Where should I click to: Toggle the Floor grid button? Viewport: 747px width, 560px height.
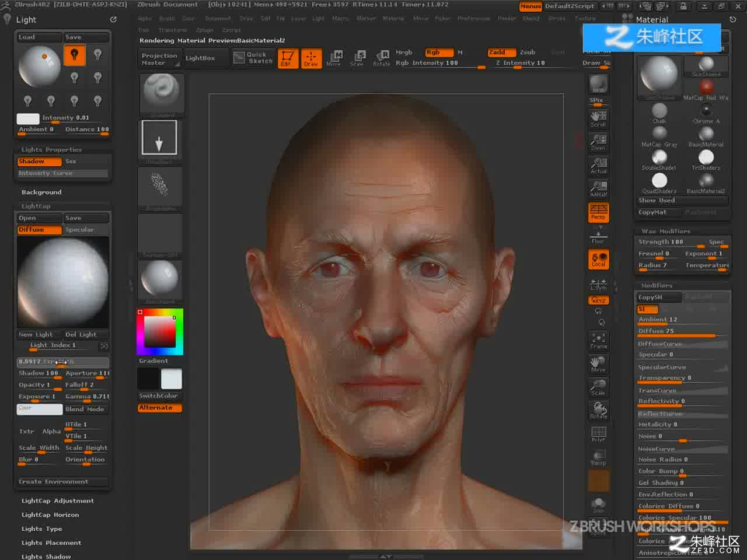(598, 236)
